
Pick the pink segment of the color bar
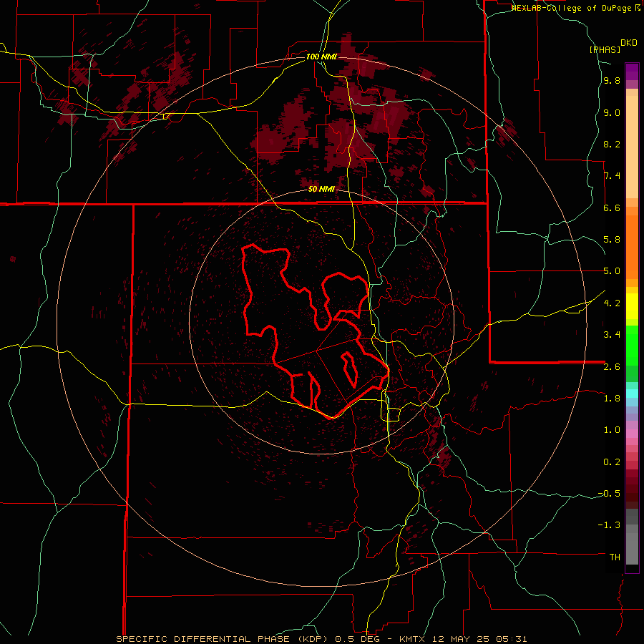632,434
